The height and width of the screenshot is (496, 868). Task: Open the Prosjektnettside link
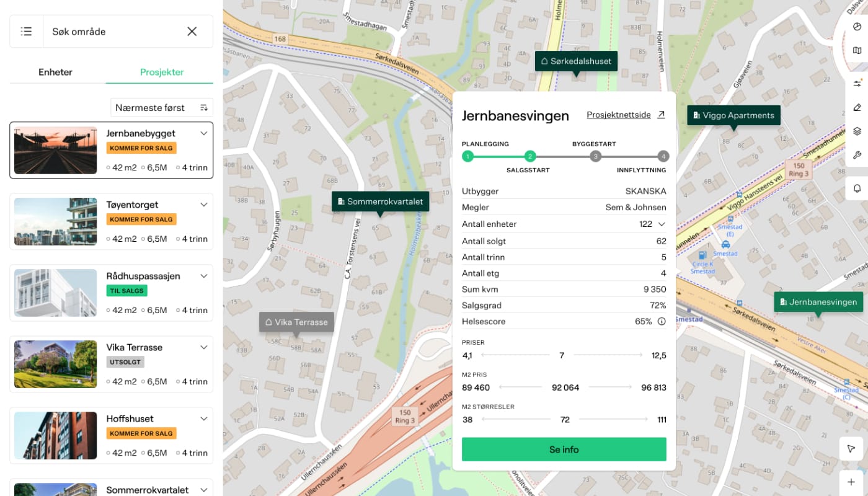point(626,115)
